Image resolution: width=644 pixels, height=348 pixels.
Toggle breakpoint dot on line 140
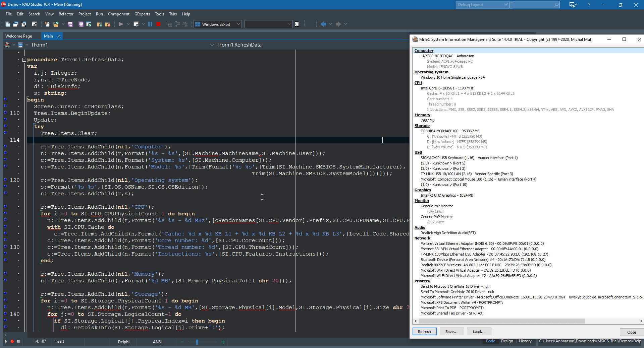point(5,314)
